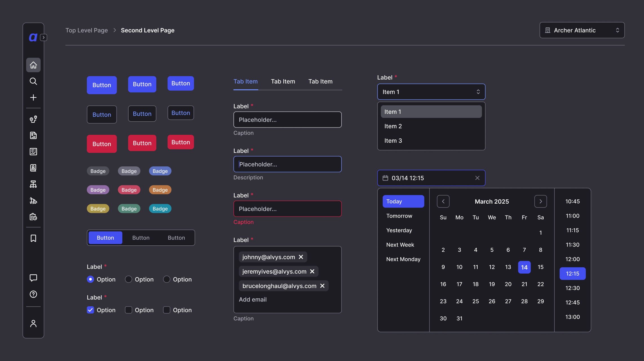Check the second checkbox Option
The width and height of the screenshot is (644, 361).
pos(129,310)
